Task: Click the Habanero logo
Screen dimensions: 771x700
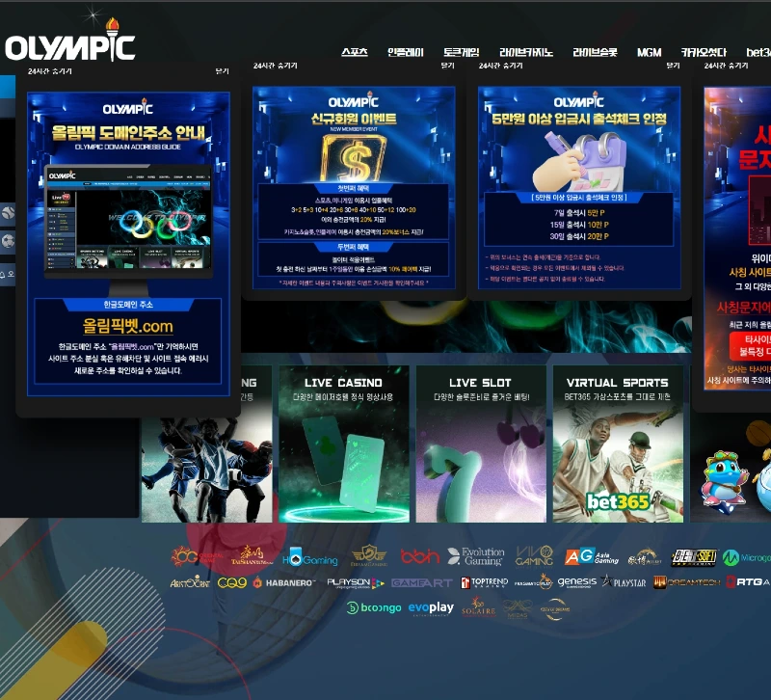Action: click(284, 583)
